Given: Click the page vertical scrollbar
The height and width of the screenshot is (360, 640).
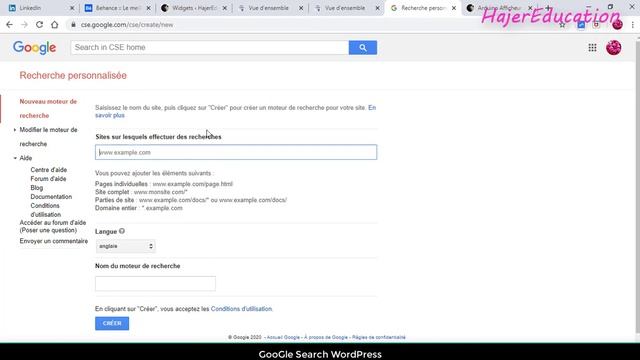Looking at the screenshot, I should tap(638, 188).
